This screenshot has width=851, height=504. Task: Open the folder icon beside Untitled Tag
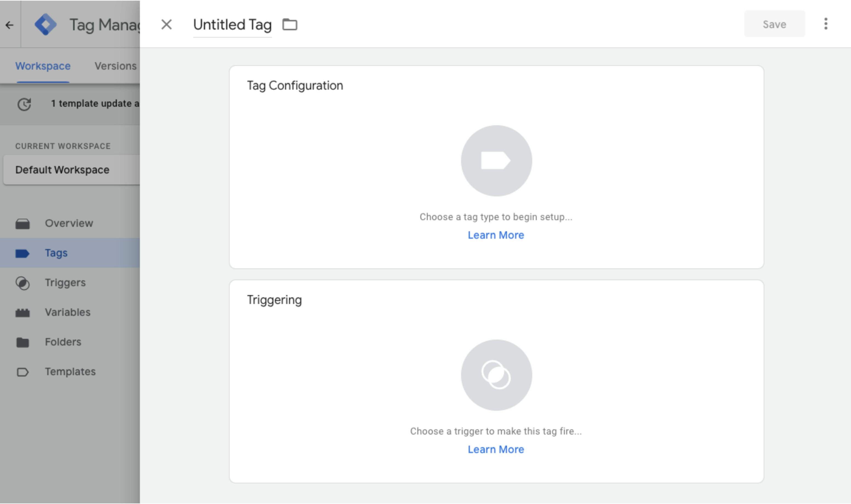tap(290, 24)
